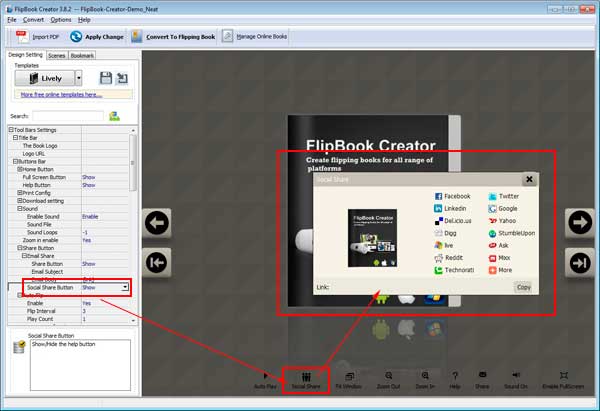Switch to the Scenes tab
This screenshot has width=600, height=411.
point(57,55)
